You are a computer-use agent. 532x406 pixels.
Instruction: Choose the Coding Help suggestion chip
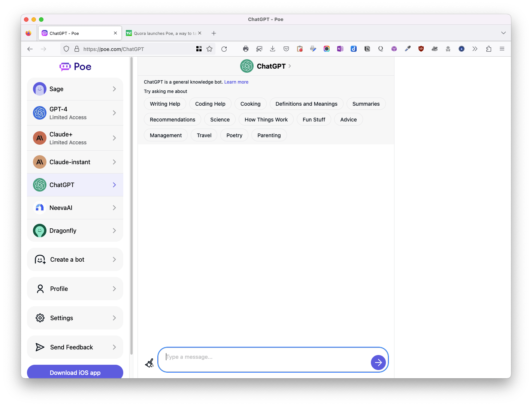click(x=210, y=104)
